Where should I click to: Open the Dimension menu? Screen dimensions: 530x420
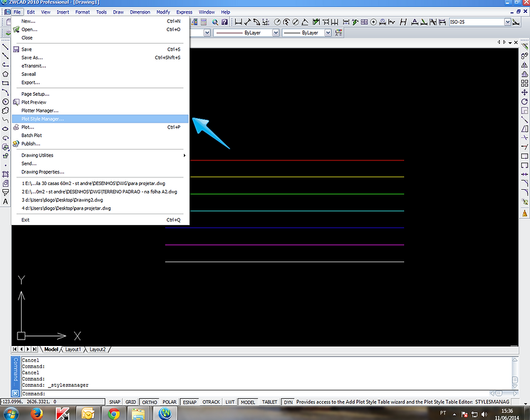point(140,12)
